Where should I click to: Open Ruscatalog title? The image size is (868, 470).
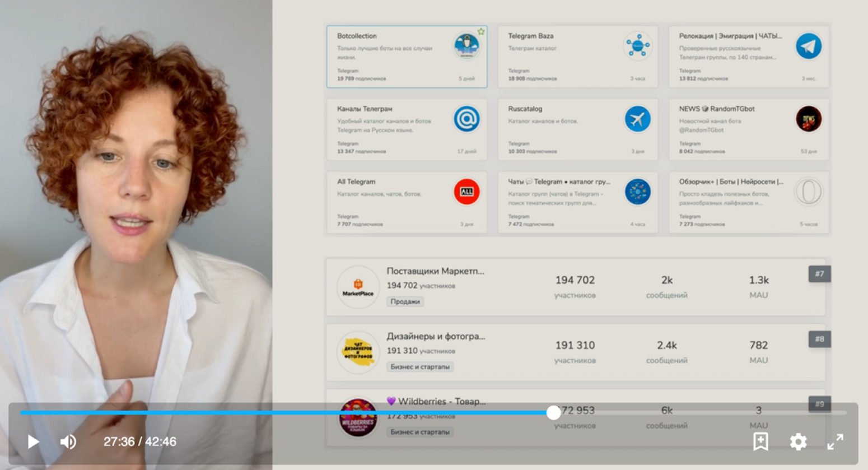[525, 109]
